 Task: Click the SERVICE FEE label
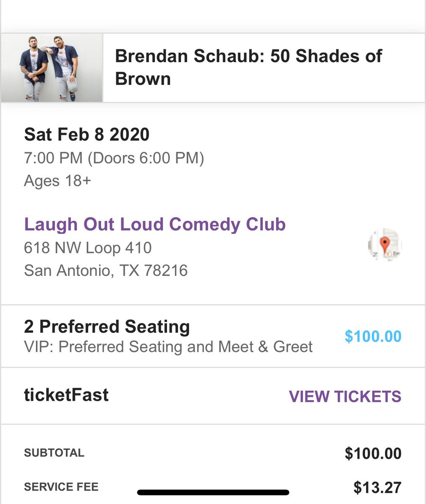pyautogui.click(x=61, y=487)
